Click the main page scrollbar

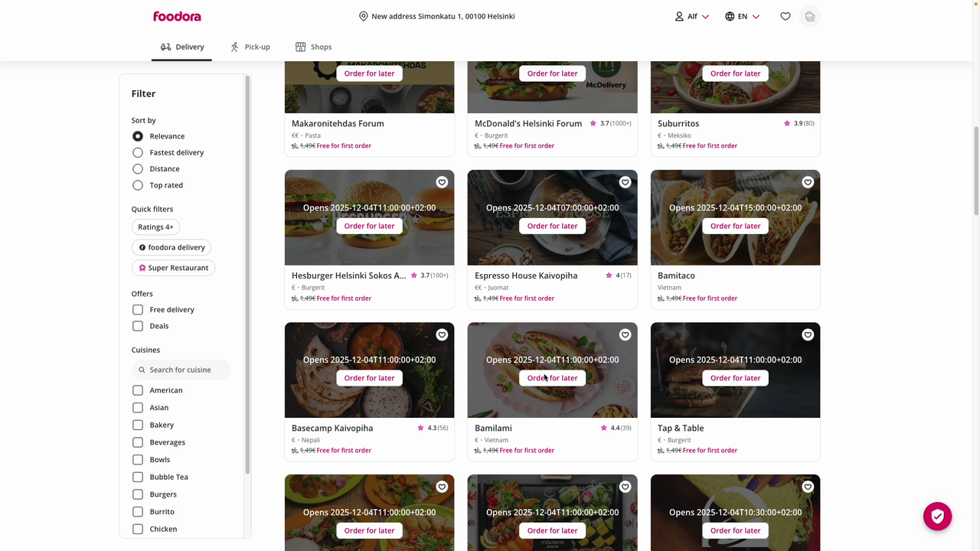[x=976, y=170]
